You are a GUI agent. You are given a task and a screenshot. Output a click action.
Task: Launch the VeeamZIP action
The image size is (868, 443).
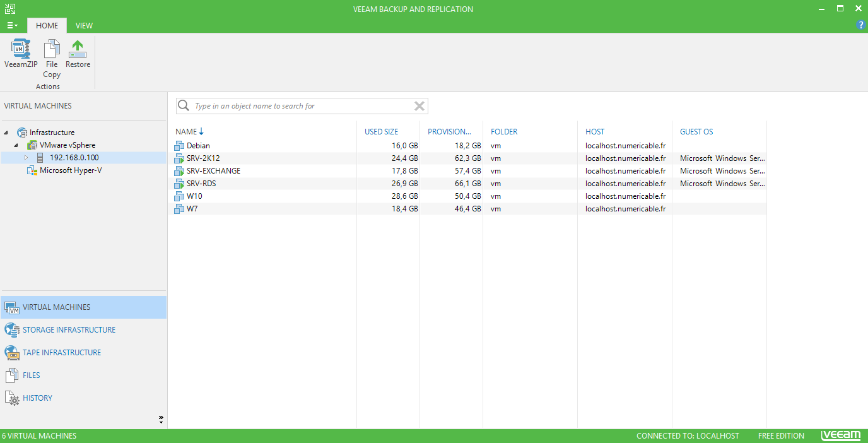coord(21,54)
